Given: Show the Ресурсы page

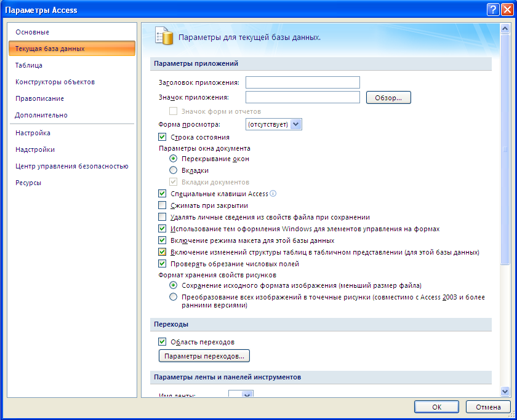Looking at the screenshot, I should (28, 183).
